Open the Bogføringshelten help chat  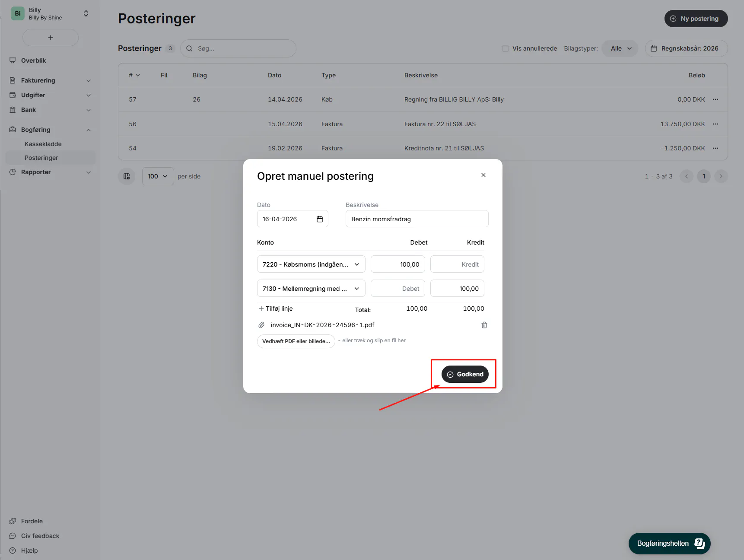669,543
